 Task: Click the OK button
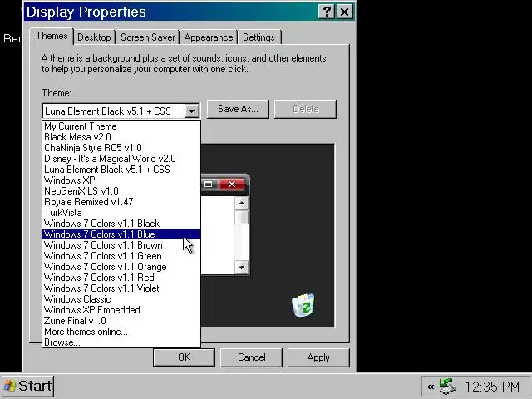pos(184,357)
